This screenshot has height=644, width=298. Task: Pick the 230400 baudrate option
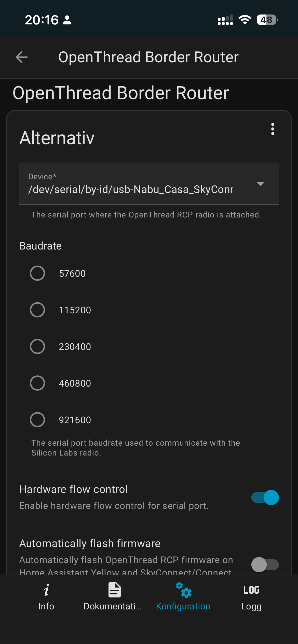click(x=37, y=346)
